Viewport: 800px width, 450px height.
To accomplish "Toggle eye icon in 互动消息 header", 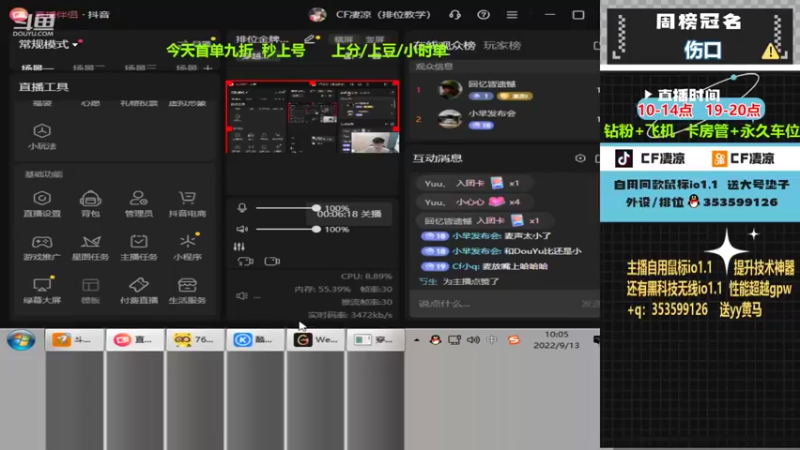I will tap(580, 158).
